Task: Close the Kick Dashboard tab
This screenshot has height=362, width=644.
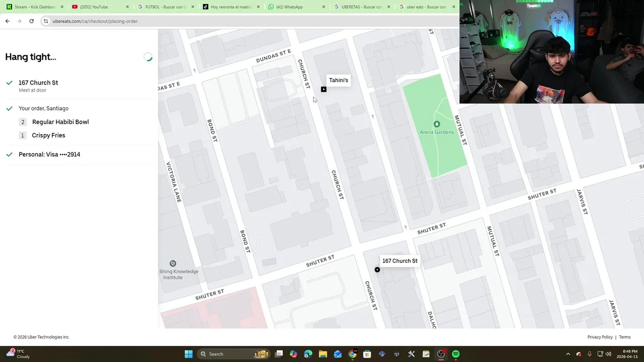Action: click(62, 7)
